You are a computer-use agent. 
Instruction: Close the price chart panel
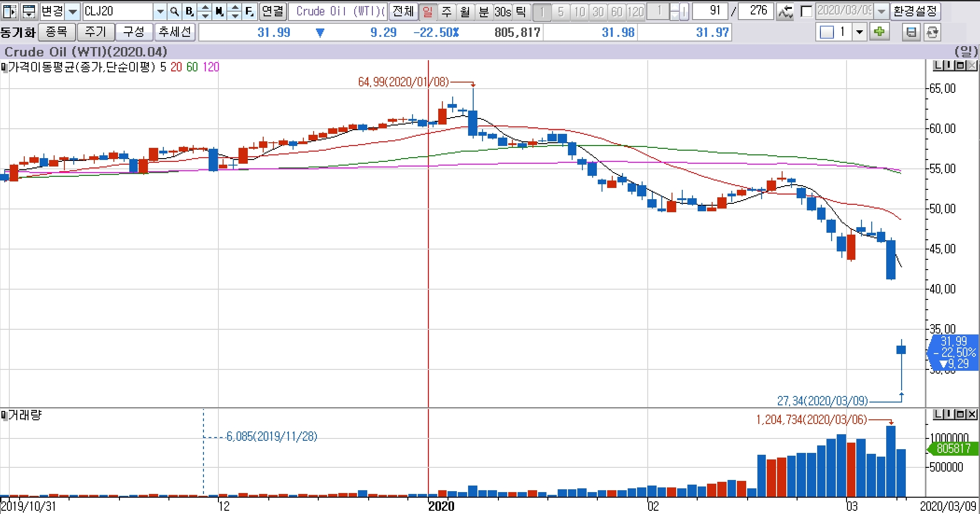pyautogui.click(x=971, y=66)
